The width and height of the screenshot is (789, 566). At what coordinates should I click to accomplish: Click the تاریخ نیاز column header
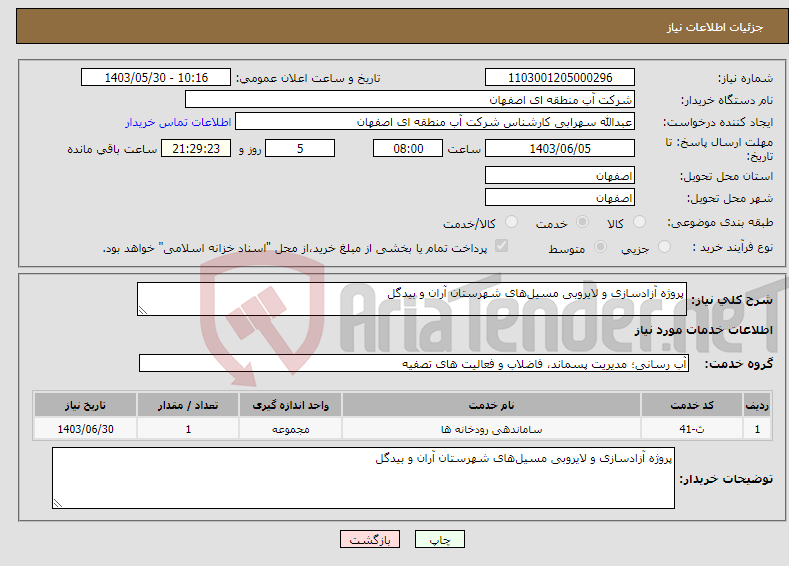click(85, 405)
